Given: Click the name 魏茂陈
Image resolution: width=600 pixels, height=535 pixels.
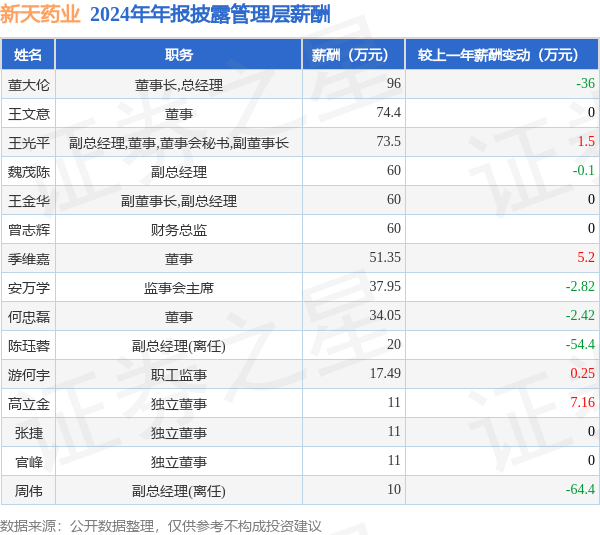Looking at the screenshot, I should pyautogui.click(x=29, y=172).
